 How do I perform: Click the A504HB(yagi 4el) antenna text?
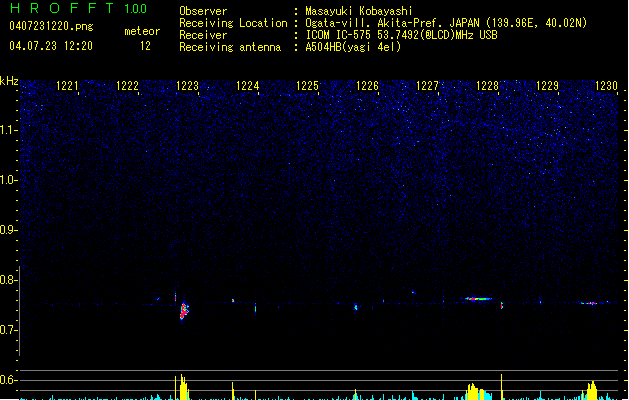coord(353,47)
